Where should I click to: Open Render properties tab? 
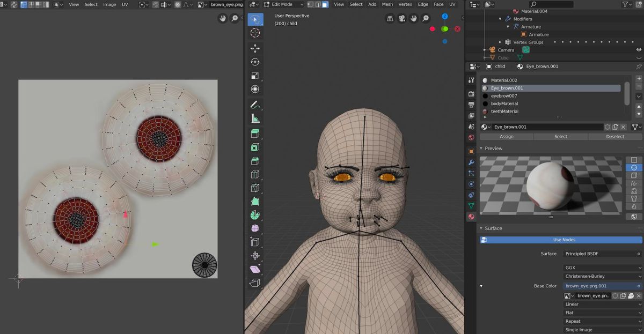pos(471,94)
